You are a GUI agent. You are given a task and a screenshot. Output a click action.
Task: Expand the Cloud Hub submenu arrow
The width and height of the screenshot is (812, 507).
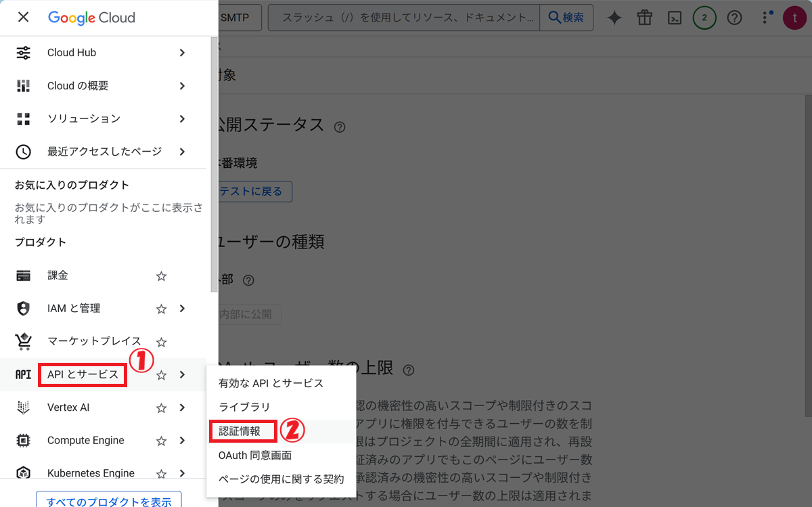tap(182, 53)
